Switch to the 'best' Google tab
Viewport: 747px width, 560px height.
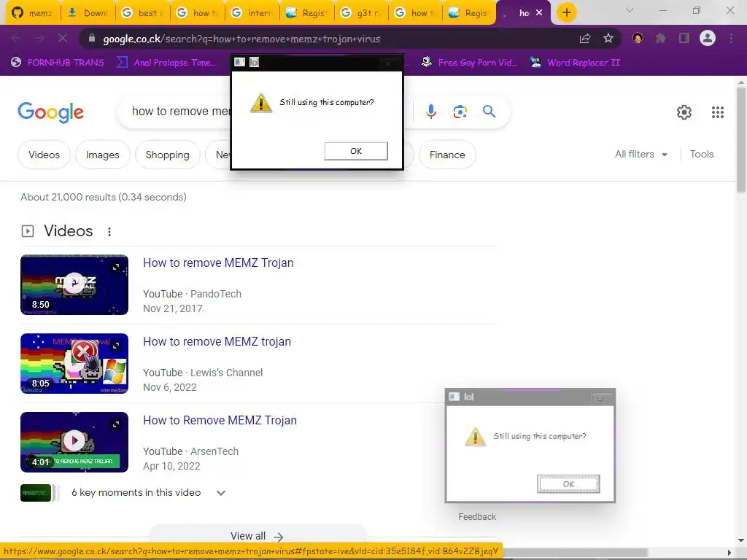tap(143, 13)
